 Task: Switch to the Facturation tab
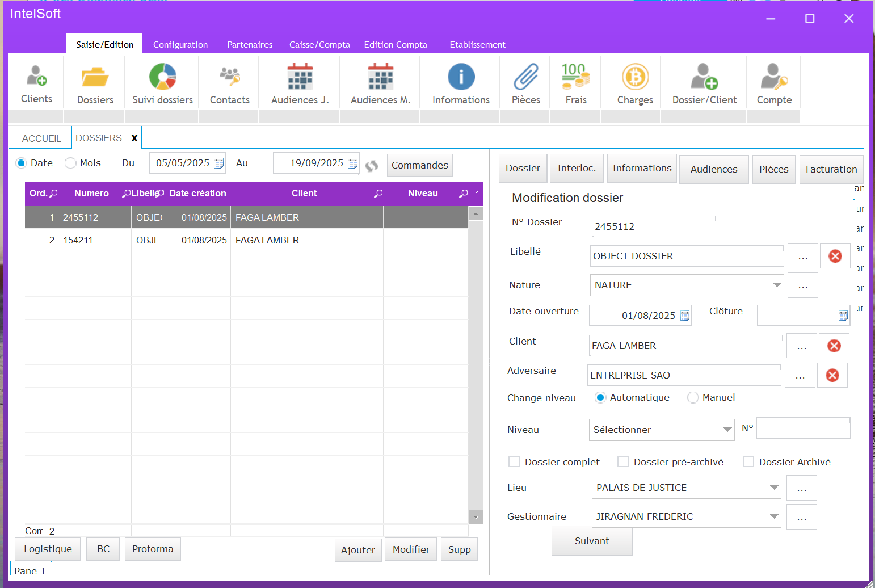pyautogui.click(x=831, y=169)
